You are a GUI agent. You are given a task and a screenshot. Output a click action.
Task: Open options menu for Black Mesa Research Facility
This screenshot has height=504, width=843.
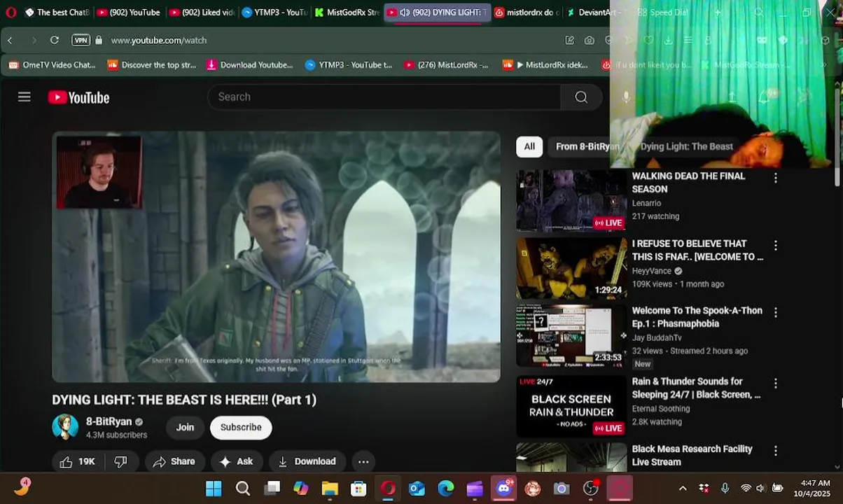(775, 451)
